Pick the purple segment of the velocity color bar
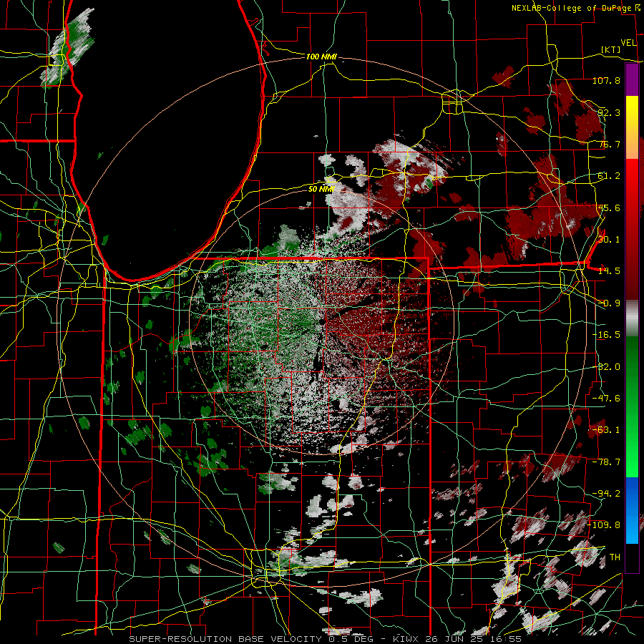Image resolution: width=644 pixels, height=644 pixels. (x=632, y=79)
